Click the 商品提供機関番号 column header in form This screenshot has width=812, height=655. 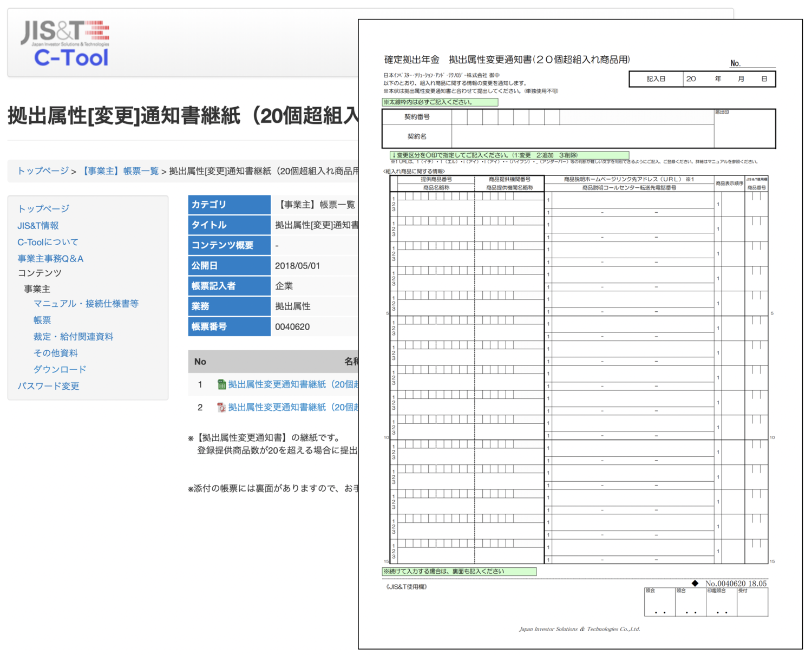click(x=509, y=179)
